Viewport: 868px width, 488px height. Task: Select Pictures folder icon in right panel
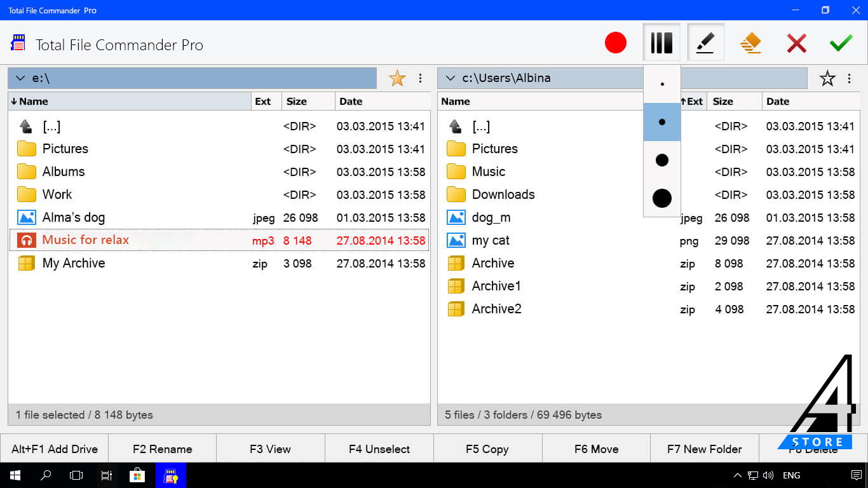(x=456, y=149)
